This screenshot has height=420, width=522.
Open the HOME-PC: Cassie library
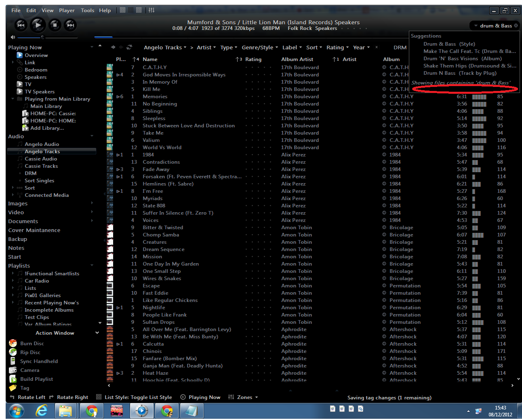[x=53, y=114]
